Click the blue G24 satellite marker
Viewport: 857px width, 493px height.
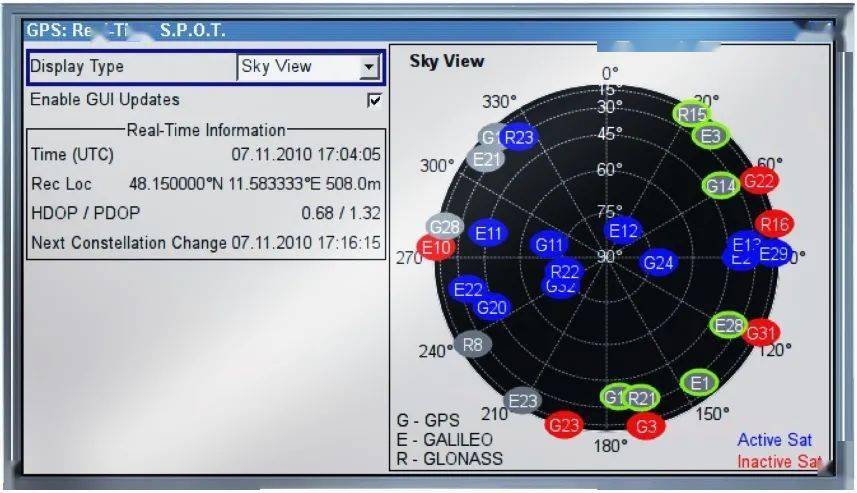tap(658, 262)
